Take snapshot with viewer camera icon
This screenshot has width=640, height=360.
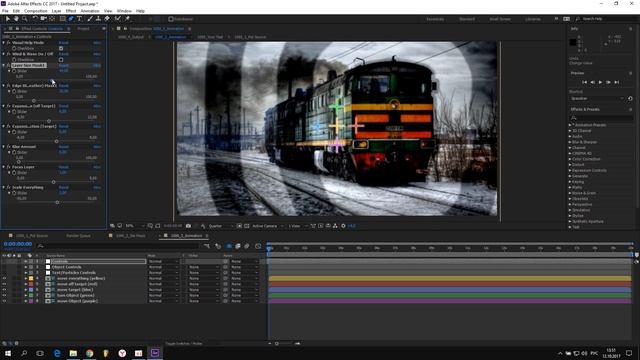pos(188,226)
